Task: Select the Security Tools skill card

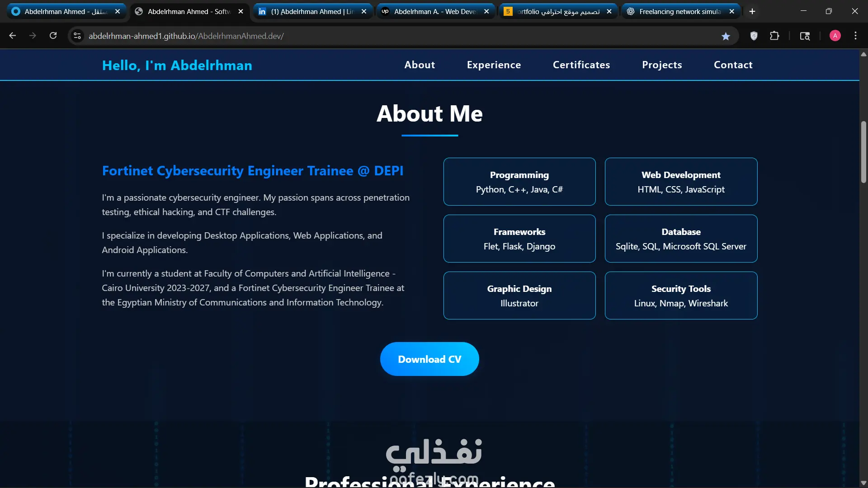Action: pos(681,296)
